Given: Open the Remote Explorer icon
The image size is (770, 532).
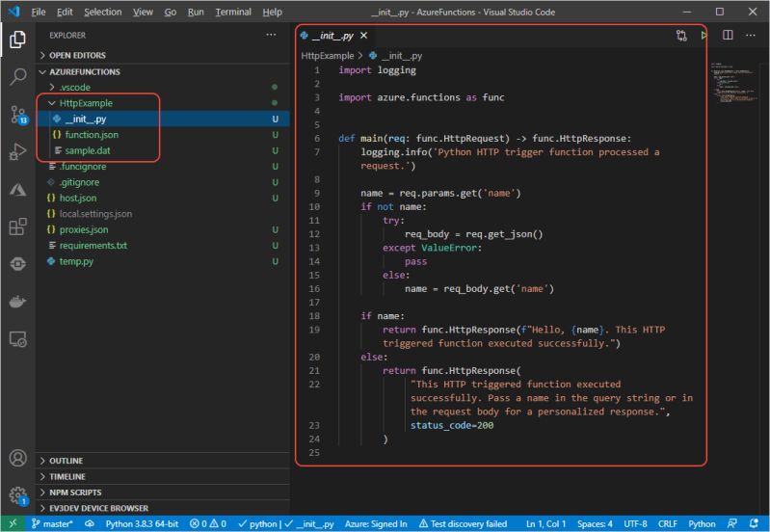Looking at the screenshot, I should (17, 339).
